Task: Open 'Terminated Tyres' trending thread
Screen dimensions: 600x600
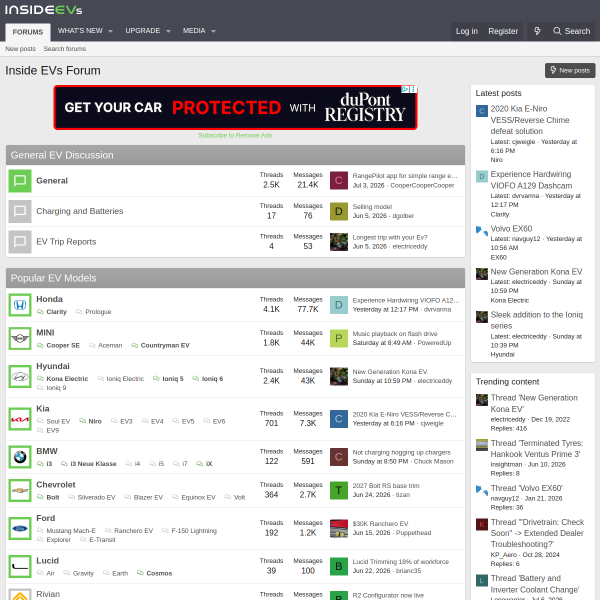Action: (537, 448)
